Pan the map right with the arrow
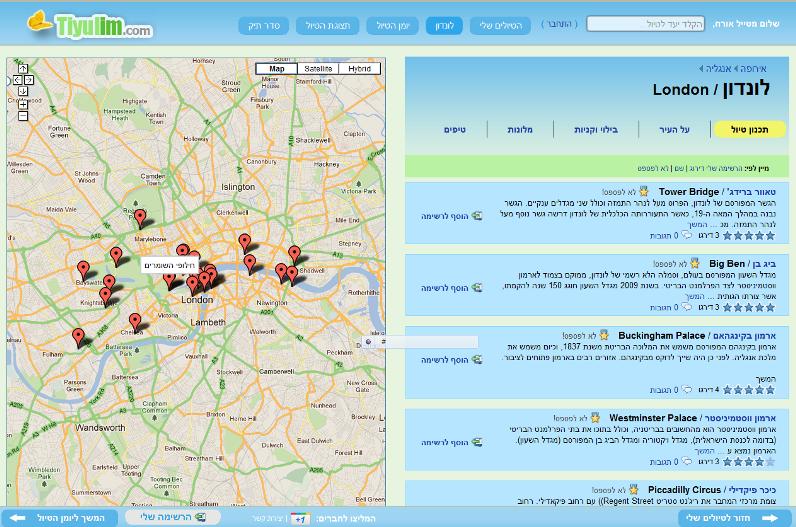796x527 pixels. [29, 80]
